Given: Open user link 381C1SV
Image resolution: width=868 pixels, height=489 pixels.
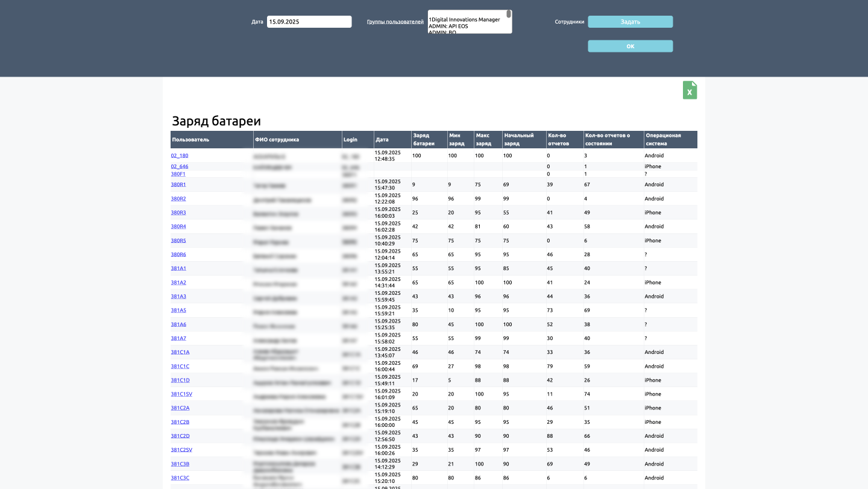Looking at the screenshot, I should pos(181,394).
